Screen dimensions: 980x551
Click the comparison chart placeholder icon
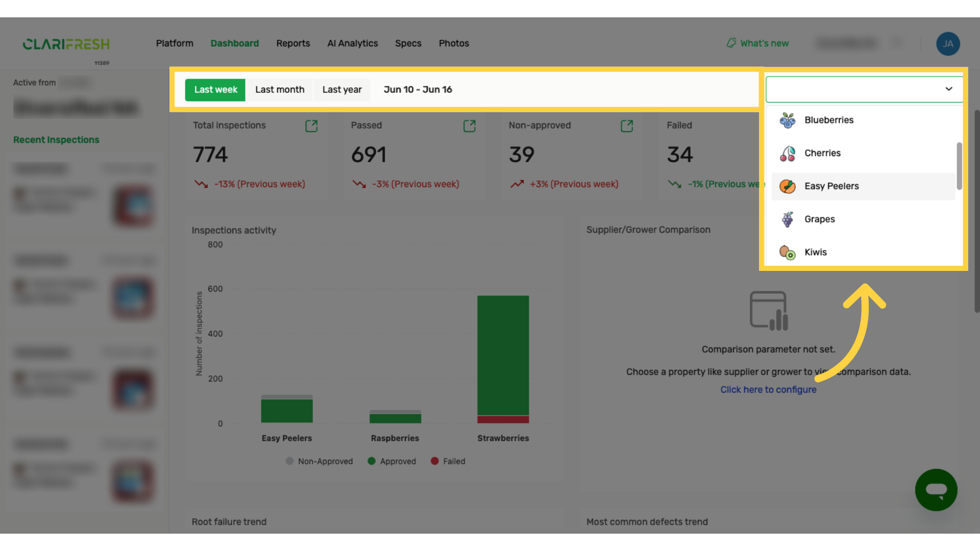click(x=768, y=311)
